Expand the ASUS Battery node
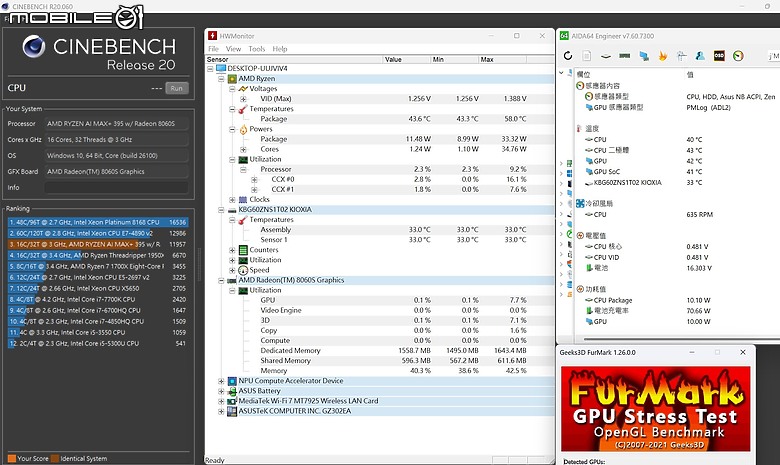Screen dimensions: 780x465 tap(221, 391)
